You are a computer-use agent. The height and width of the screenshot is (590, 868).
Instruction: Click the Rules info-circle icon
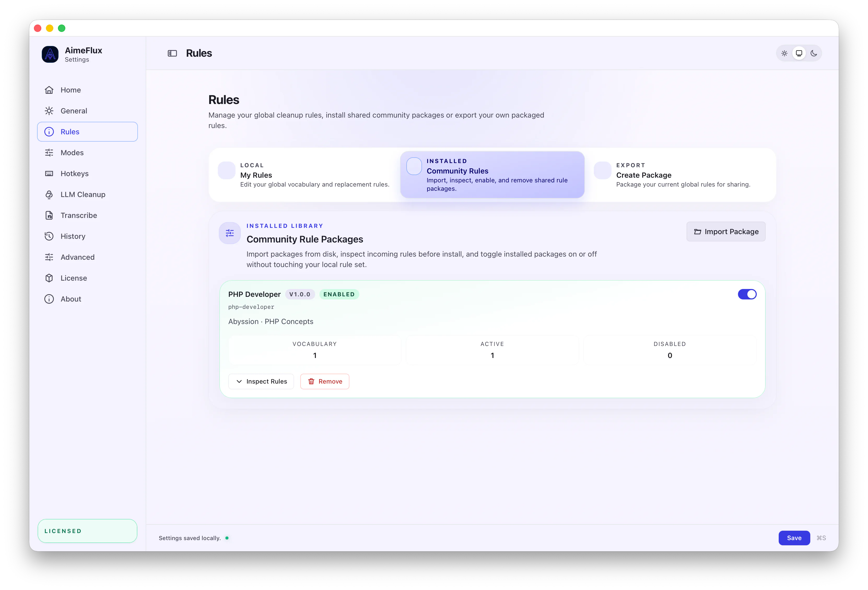pos(49,132)
